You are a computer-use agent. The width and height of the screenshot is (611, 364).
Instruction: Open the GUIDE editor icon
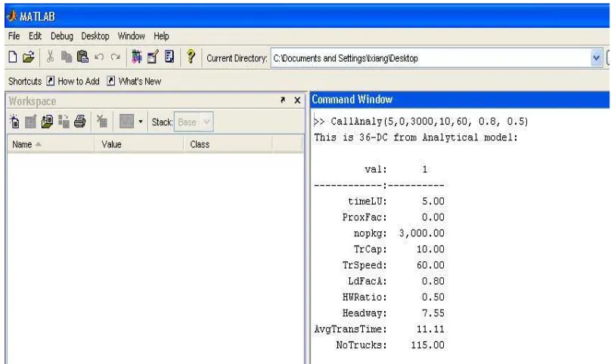tap(153, 57)
